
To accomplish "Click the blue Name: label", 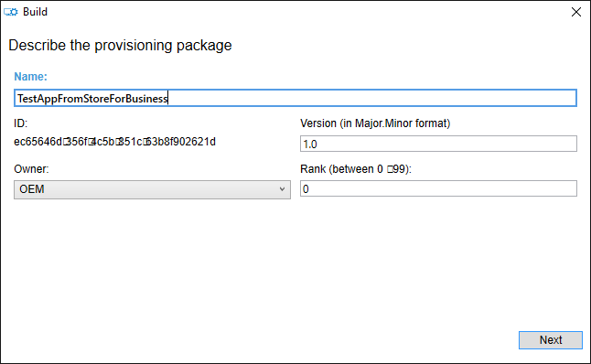I will click(x=30, y=77).
